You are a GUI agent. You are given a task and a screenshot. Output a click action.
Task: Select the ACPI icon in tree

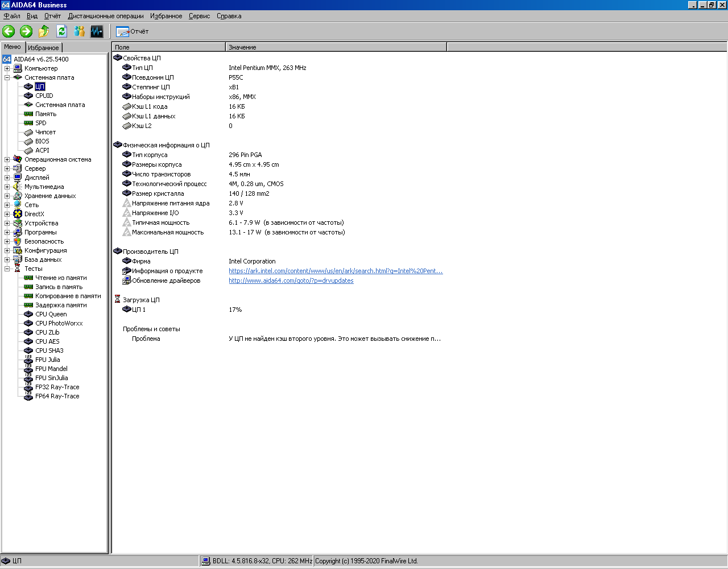pos(28,150)
